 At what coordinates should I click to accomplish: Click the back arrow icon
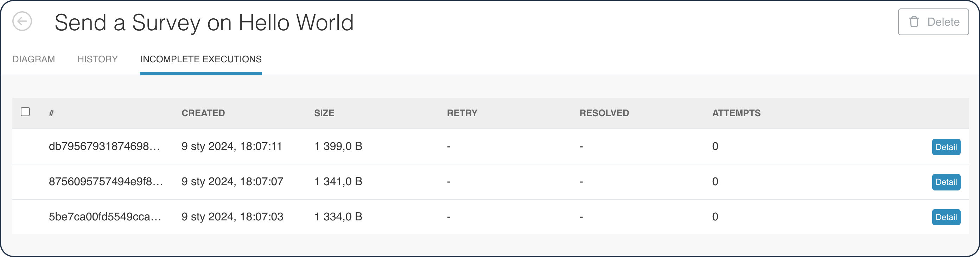pos(22,21)
